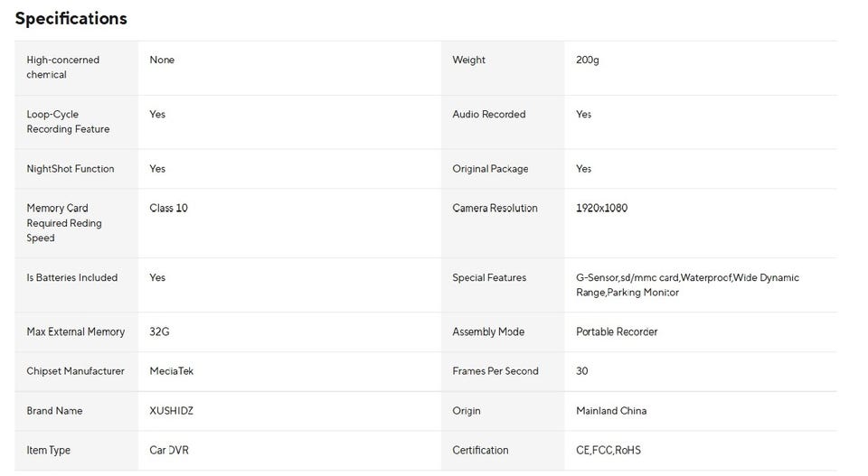
Task: Select the NightShot Function label
Action: [x=71, y=169]
